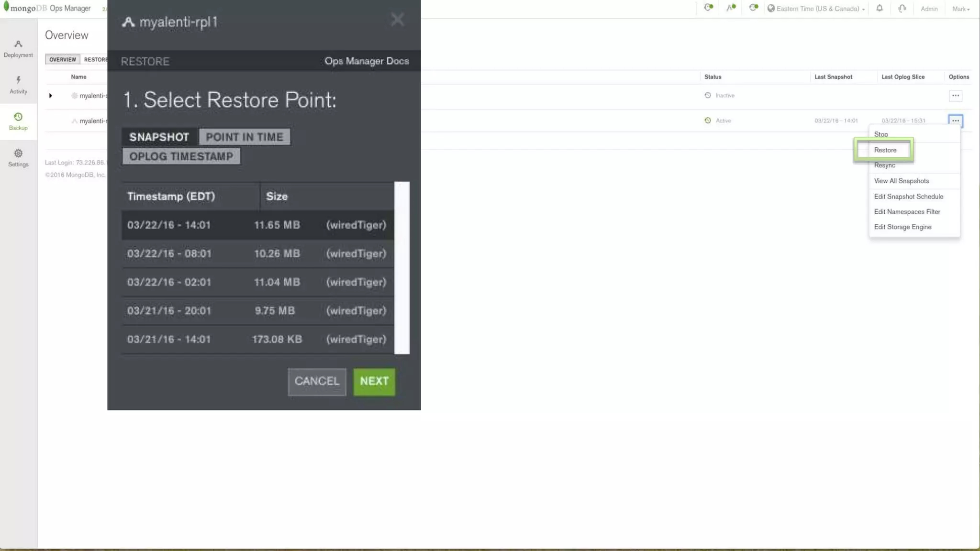Open the Deployment sidebar section
Screen dimensions: 980x551
(x=18, y=48)
